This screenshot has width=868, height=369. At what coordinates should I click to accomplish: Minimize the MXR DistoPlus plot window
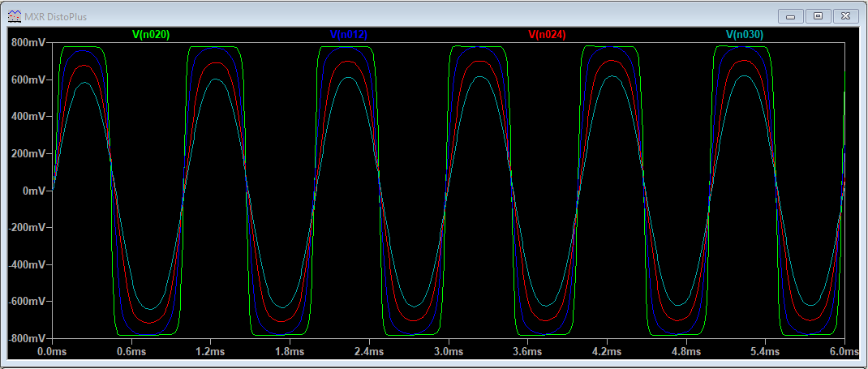tap(790, 16)
